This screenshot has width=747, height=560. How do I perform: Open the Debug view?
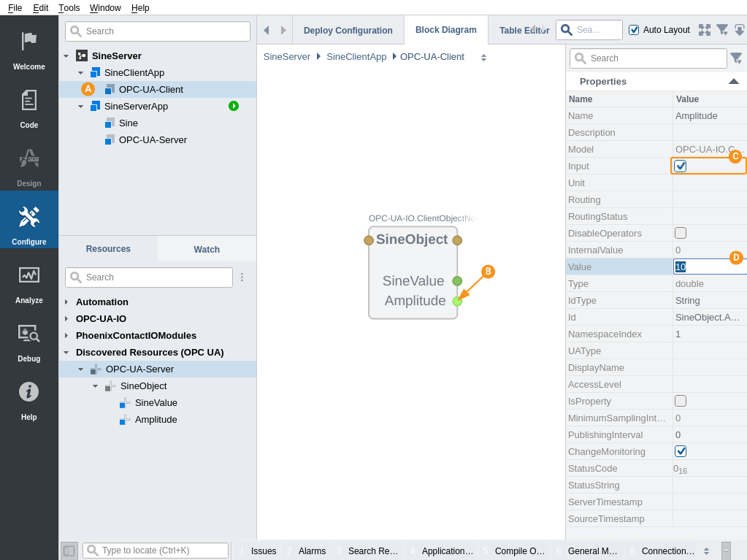point(28,340)
